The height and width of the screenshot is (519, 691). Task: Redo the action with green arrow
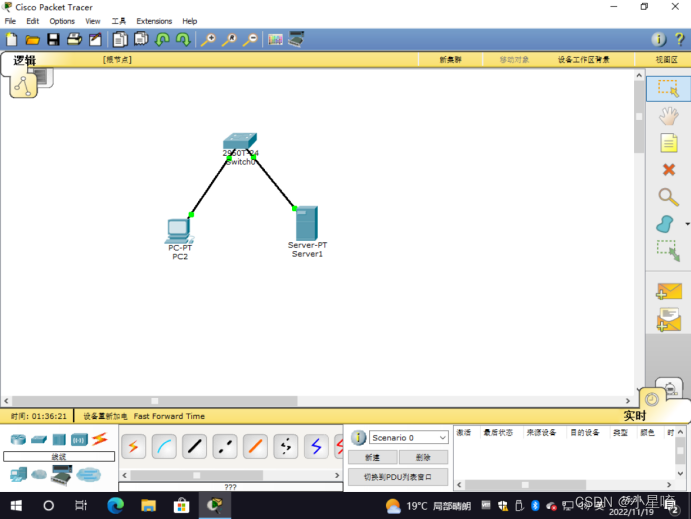[183, 40]
